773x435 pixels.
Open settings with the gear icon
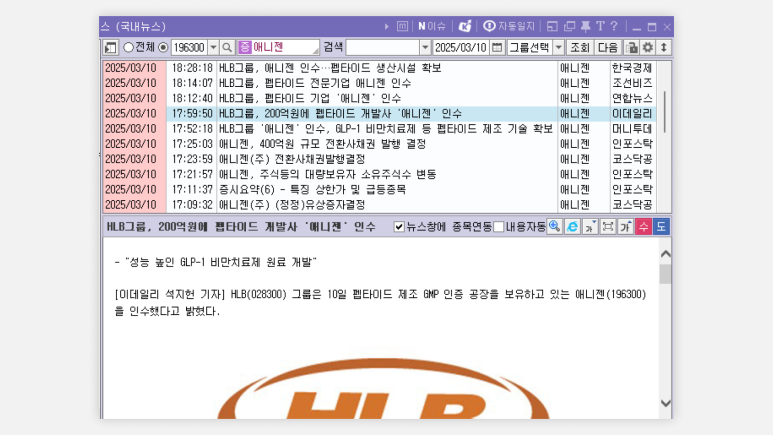click(648, 48)
